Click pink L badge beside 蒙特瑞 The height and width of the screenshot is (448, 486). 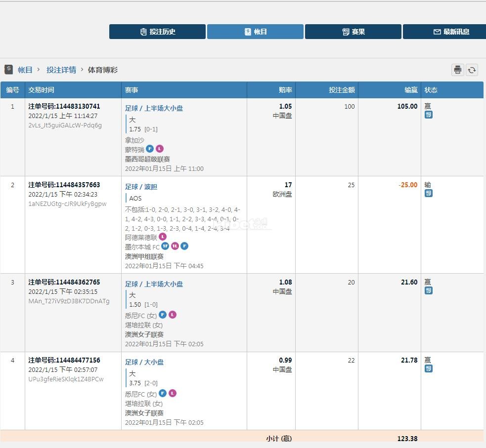click(x=159, y=149)
